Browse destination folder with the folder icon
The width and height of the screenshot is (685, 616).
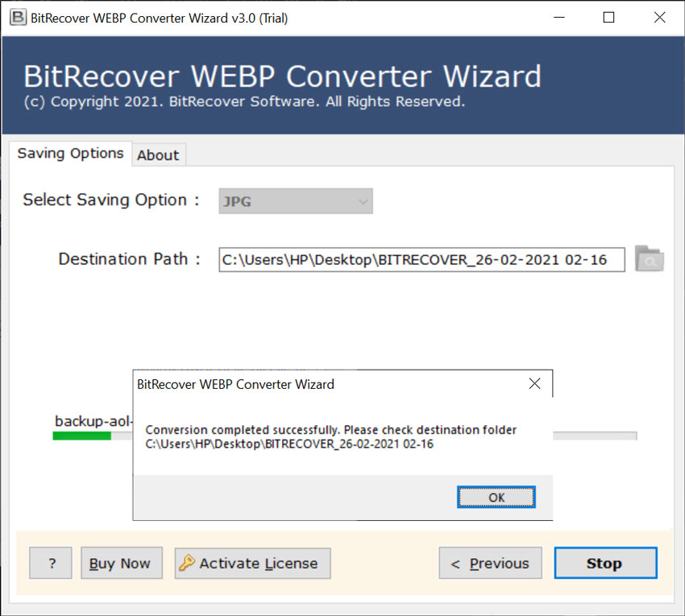pyautogui.click(x=650, y=258)
